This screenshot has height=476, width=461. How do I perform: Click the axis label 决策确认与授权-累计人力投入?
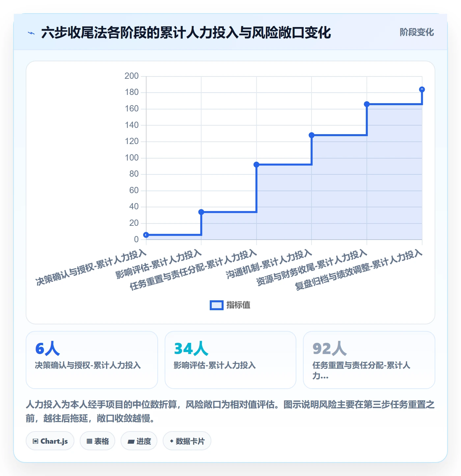coord(91,267)
